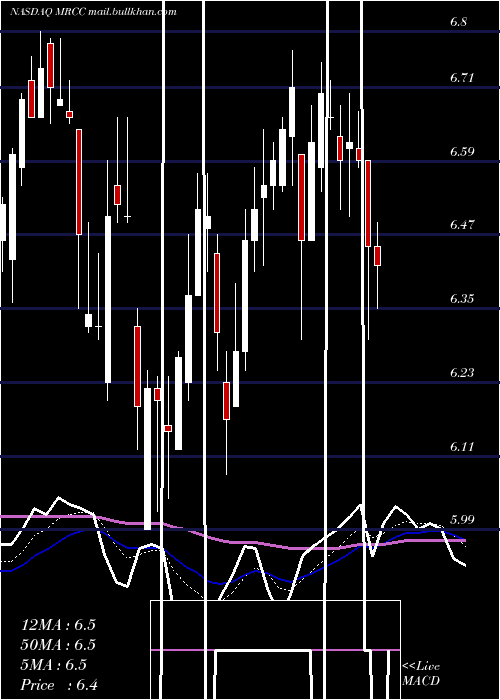Click the 6.8 price axis label
Screen dimensions: 500x700
point(458,22)
